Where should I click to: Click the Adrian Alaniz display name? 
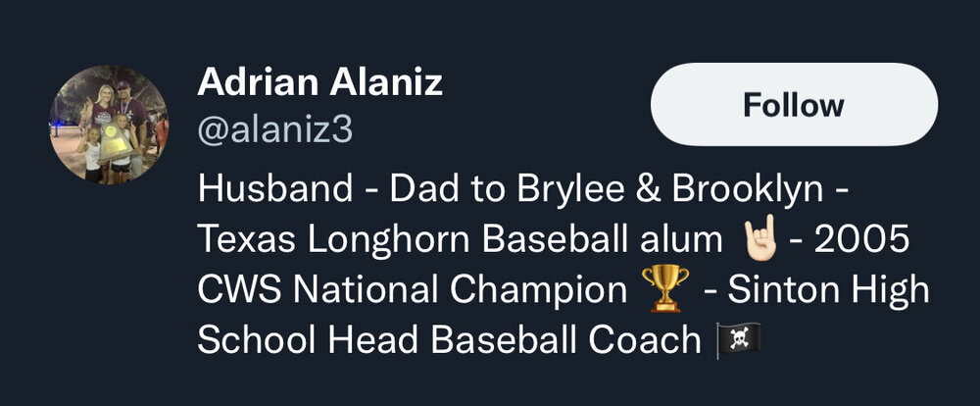point(320,82)
